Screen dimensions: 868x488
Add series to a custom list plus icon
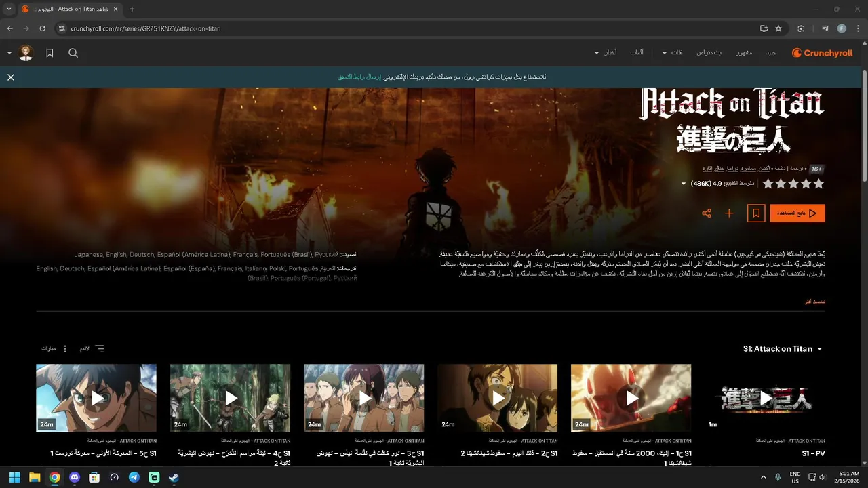point(729,213)
